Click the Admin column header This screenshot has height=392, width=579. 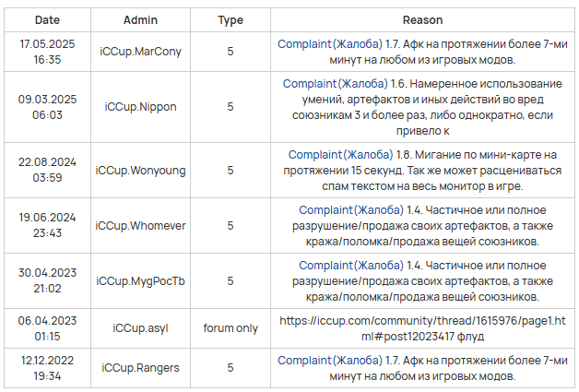140,19
